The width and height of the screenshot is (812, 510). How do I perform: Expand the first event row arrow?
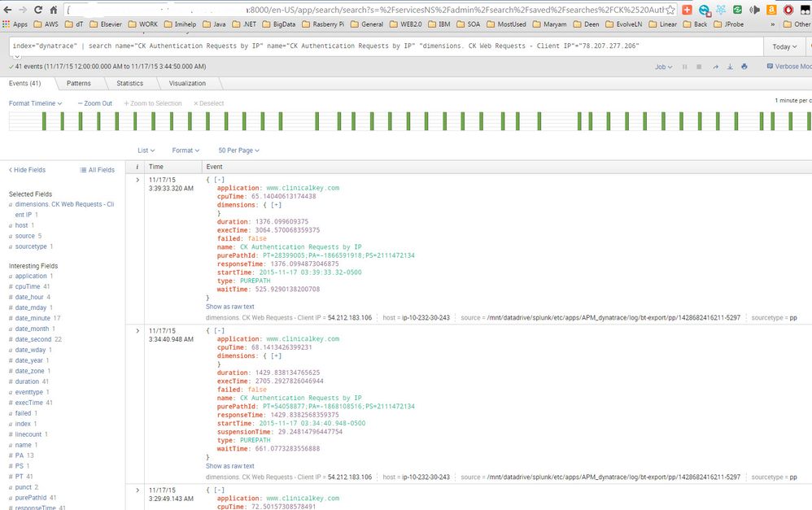138,179
